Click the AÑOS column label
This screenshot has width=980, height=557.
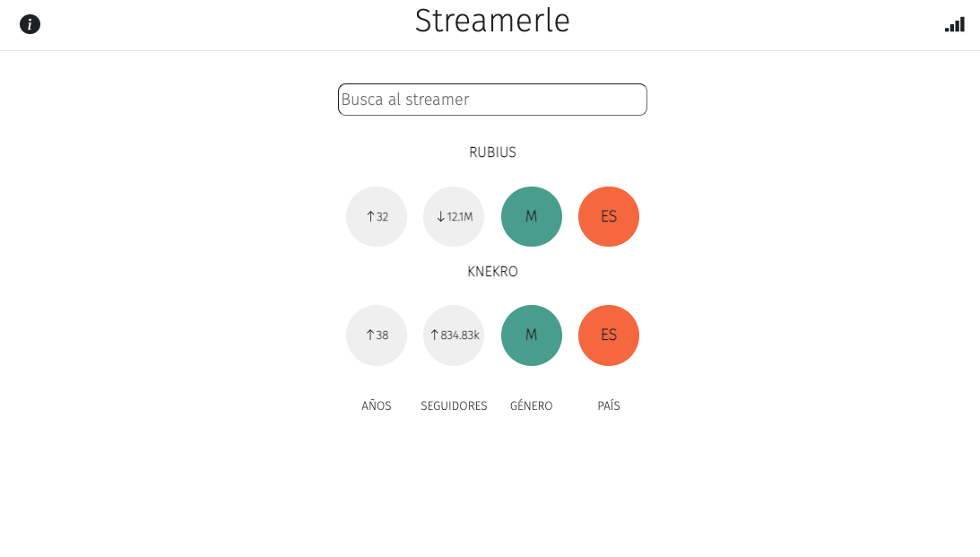tap(376, 405)
